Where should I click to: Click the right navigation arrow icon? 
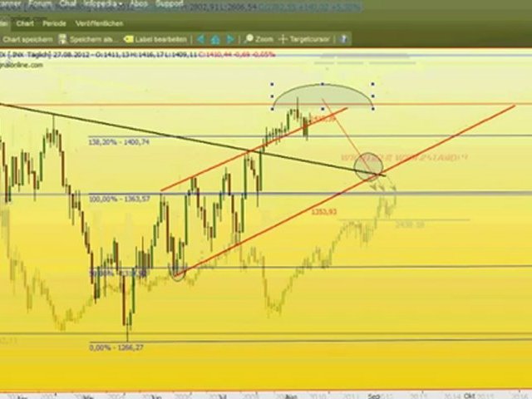(x=230, y=38)
